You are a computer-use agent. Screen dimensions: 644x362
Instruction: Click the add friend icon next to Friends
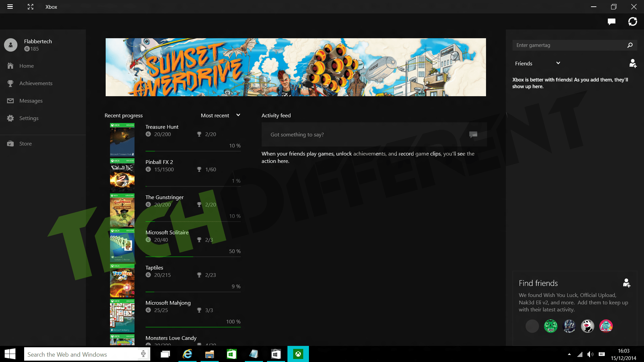click(x=633, y=63)
